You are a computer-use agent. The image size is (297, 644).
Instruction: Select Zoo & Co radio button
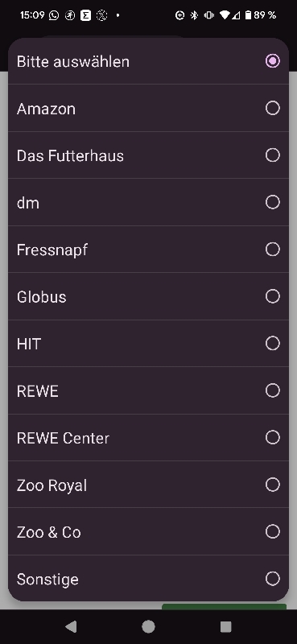272,532
